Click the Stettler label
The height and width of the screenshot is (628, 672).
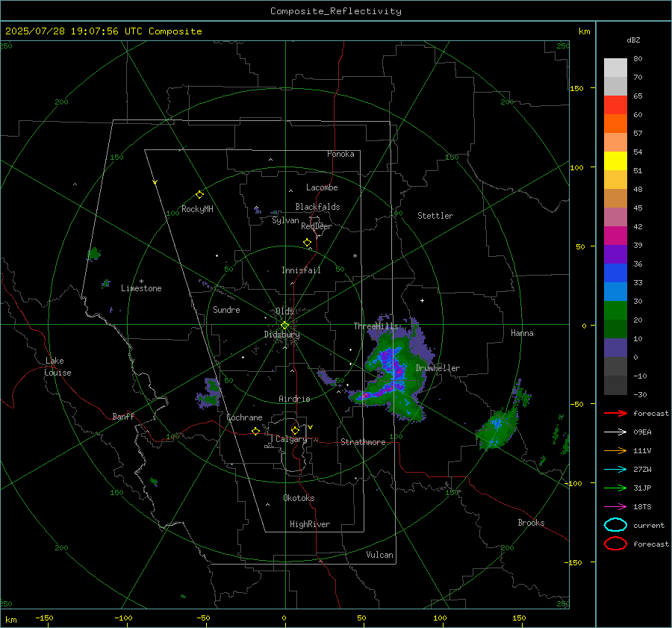435,216
